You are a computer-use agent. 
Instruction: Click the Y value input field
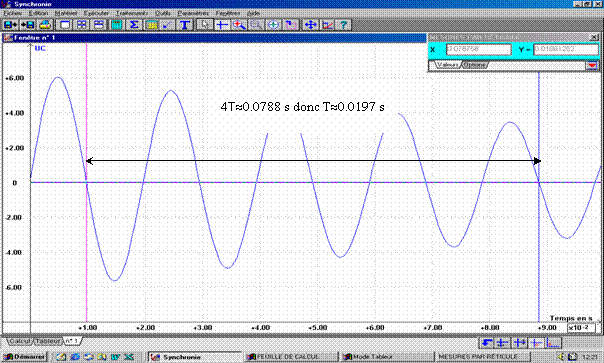[566, 49]
